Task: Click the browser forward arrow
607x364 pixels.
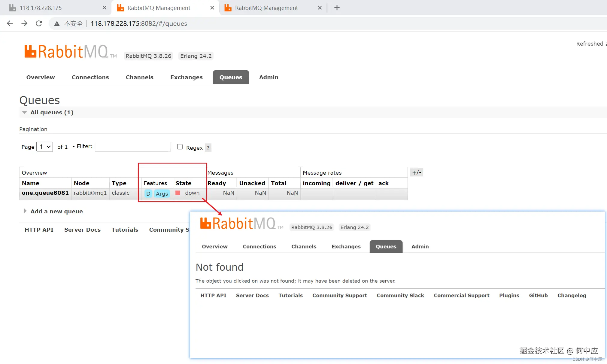Action: 24,23
